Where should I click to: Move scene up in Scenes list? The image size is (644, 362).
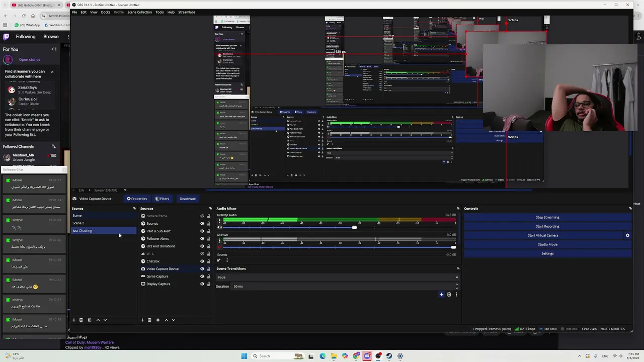[98, 320]
